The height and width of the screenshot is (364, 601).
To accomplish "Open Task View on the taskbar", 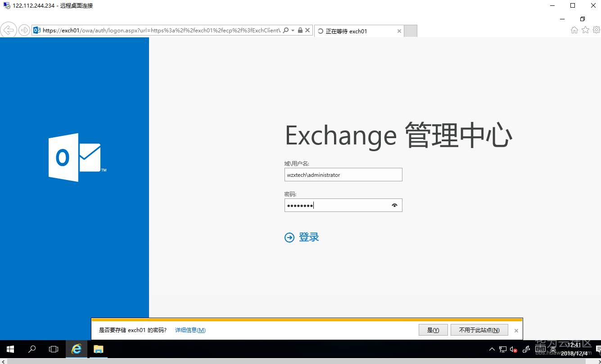I will (54, 349).
